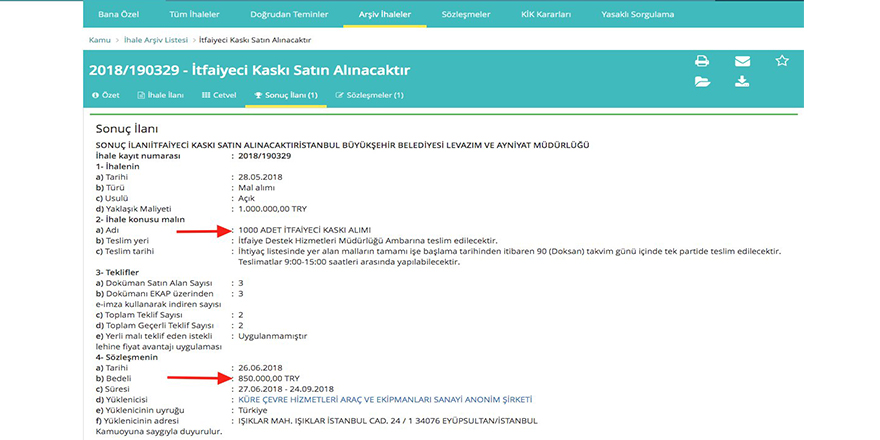The image size is (880, 440).
Task: Select the Sonuç İlanı (1) tab
Action: (286, 95)
